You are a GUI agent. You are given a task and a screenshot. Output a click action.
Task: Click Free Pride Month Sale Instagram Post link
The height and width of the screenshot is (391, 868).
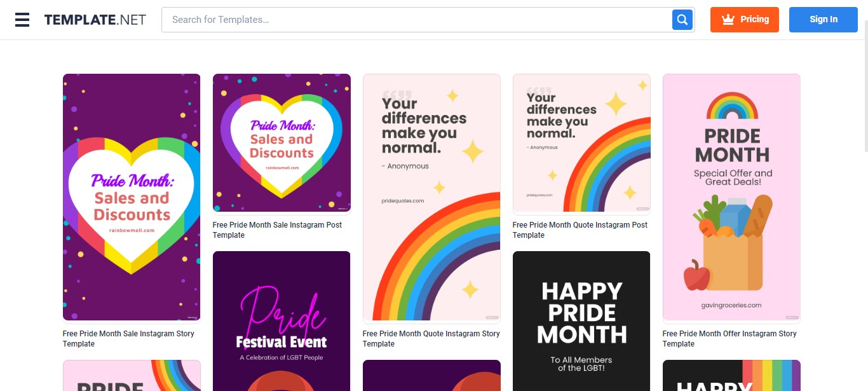click(x=277, y=230)
